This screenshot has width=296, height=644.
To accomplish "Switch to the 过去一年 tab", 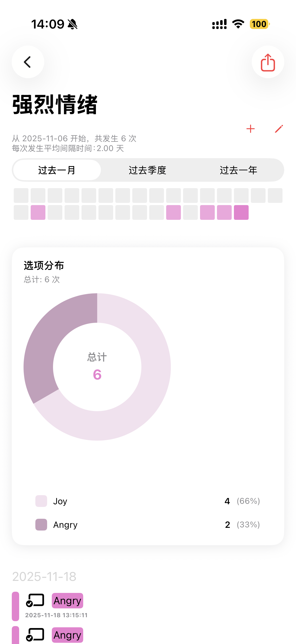I will coord(238,170).
